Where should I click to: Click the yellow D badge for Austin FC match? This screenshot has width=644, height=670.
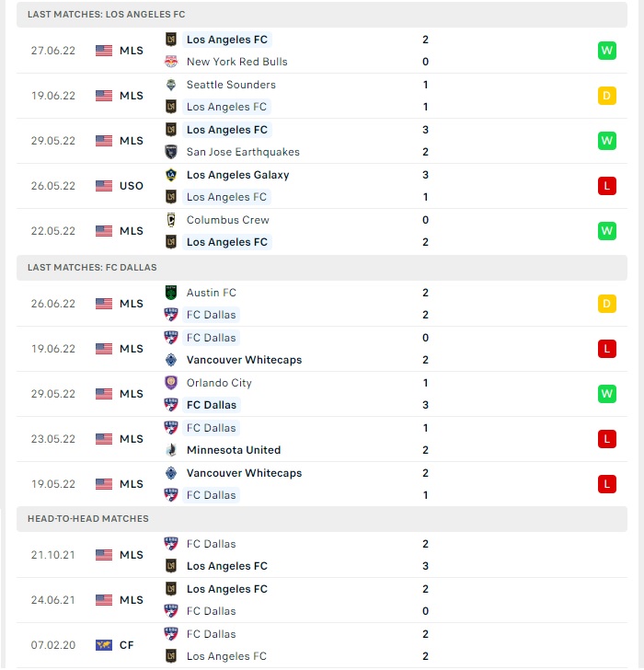[x=607, y=304]
